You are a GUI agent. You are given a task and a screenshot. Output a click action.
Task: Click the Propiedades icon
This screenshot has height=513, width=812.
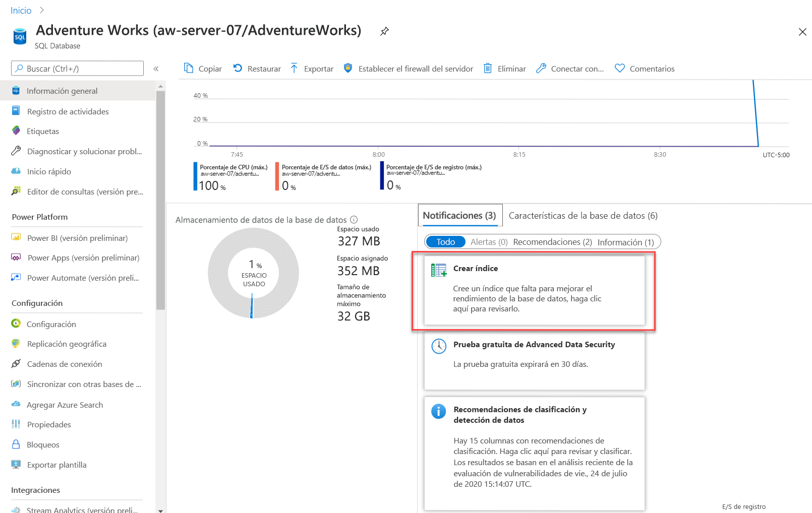point(16,424)
